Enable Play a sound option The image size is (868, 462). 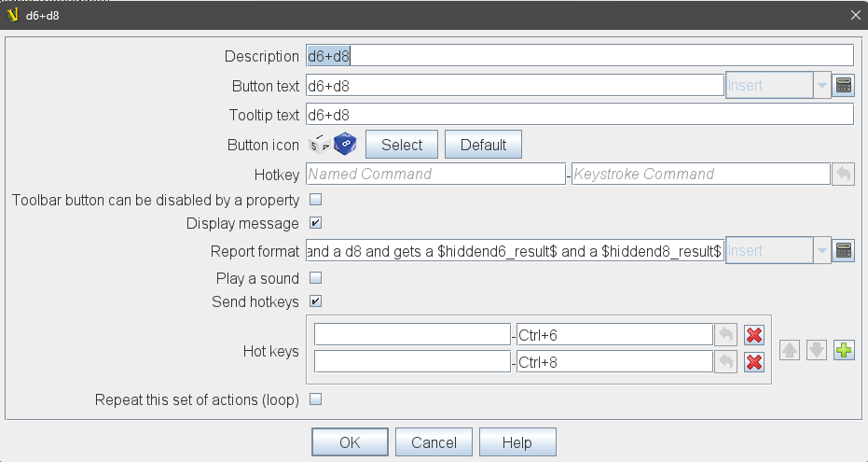pos(315,277)
